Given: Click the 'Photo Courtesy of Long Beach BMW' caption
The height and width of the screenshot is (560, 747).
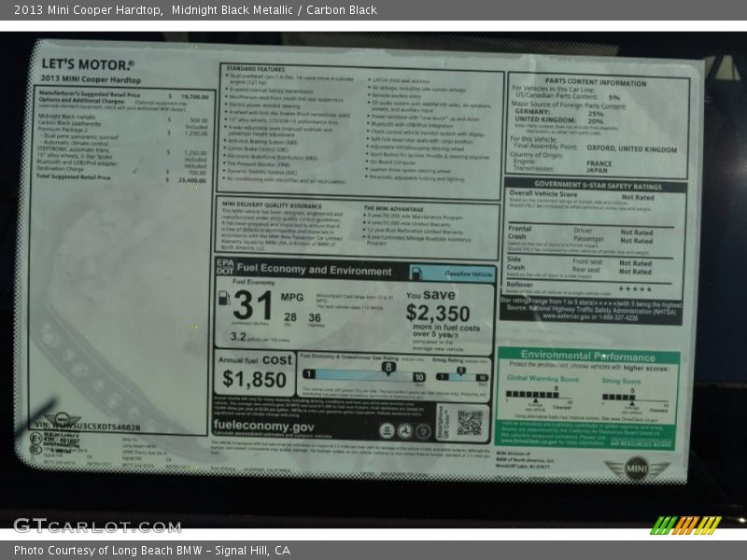Looking at the screenshot, I should (108, 551).
